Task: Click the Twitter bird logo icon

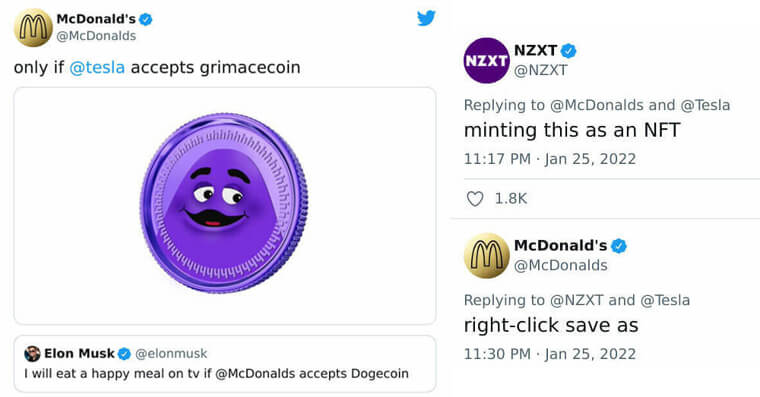Action: point(426,18)
